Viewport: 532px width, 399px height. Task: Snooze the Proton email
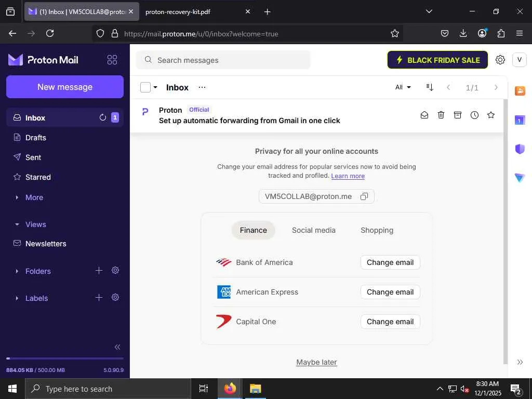474,115
